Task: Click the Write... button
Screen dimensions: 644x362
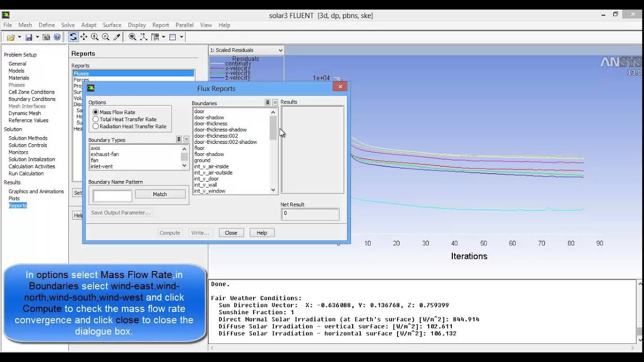Action: 200,233
